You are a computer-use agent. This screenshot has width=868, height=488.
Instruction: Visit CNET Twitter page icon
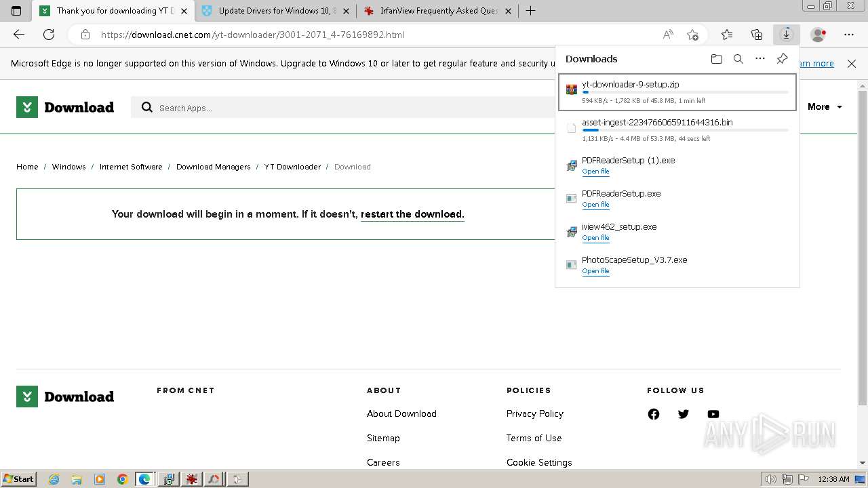[x=684, y=414]
